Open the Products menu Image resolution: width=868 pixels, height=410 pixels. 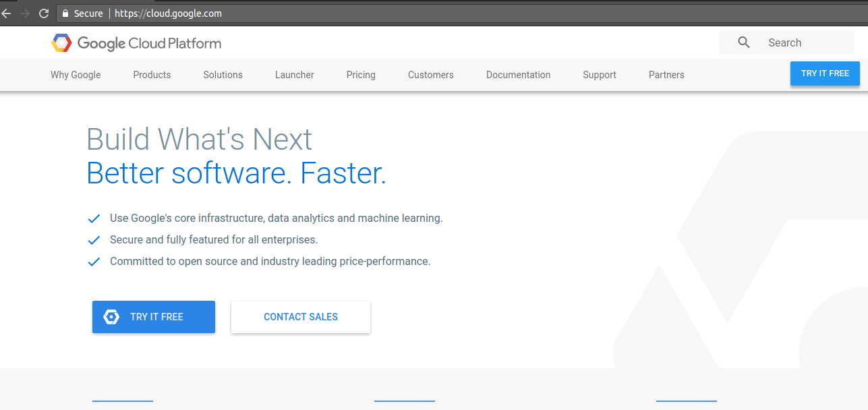152,75
